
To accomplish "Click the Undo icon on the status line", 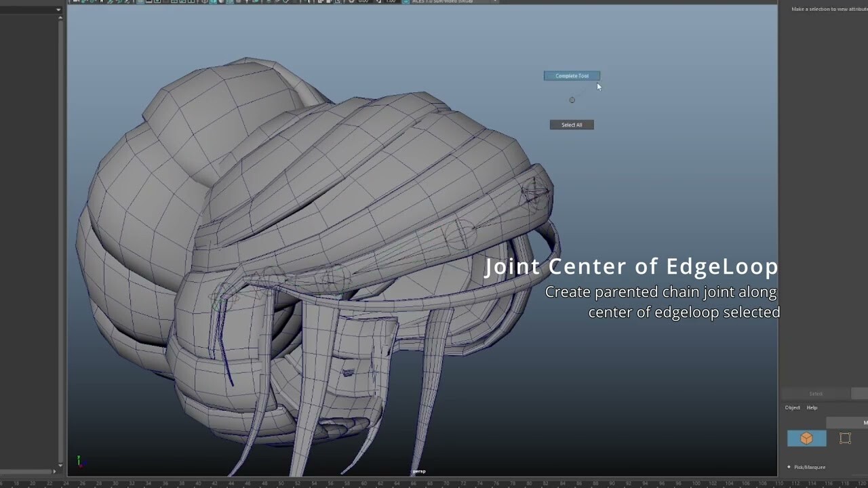I will 111,2.
